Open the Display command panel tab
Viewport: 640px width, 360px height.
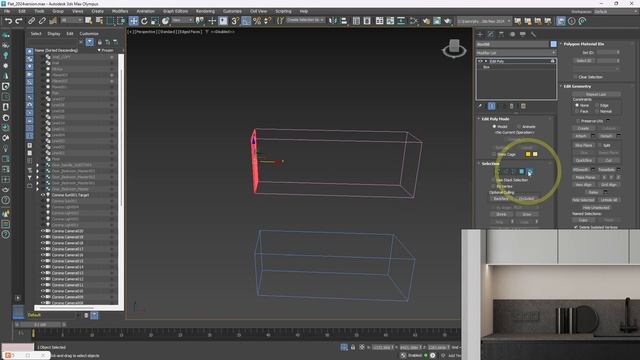(522, 35)
